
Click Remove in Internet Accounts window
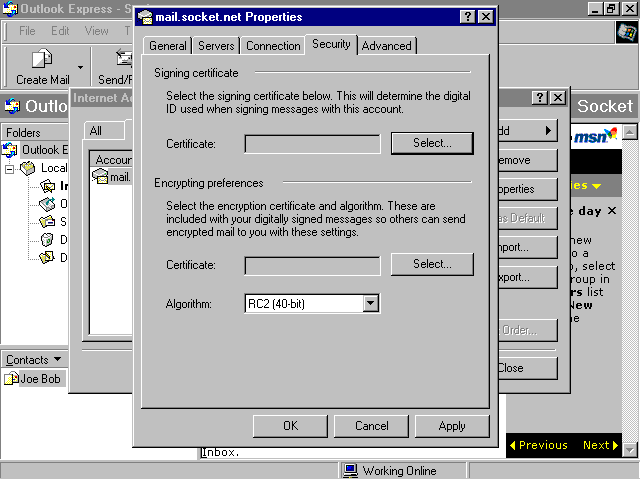(x=527, y=160)
